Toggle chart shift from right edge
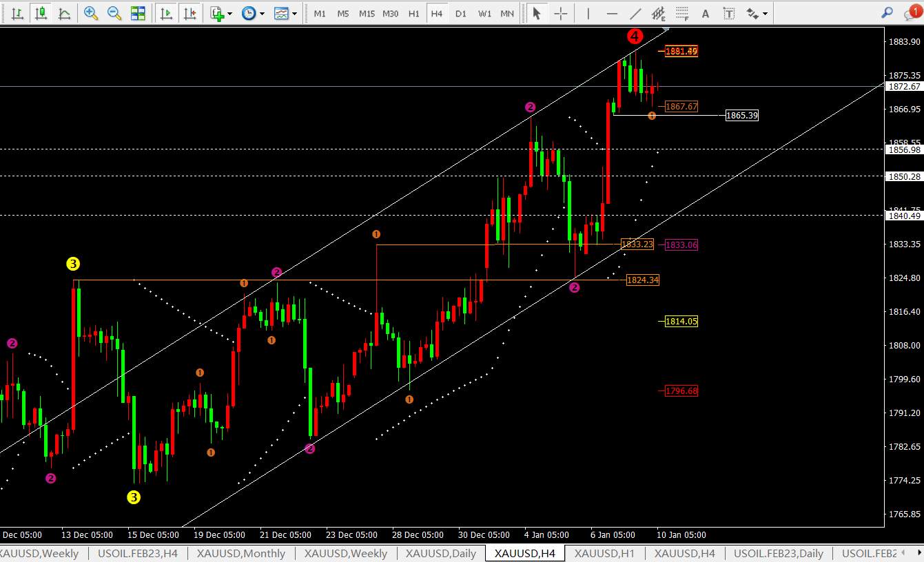The image size is (924, 562). point(190,13)
